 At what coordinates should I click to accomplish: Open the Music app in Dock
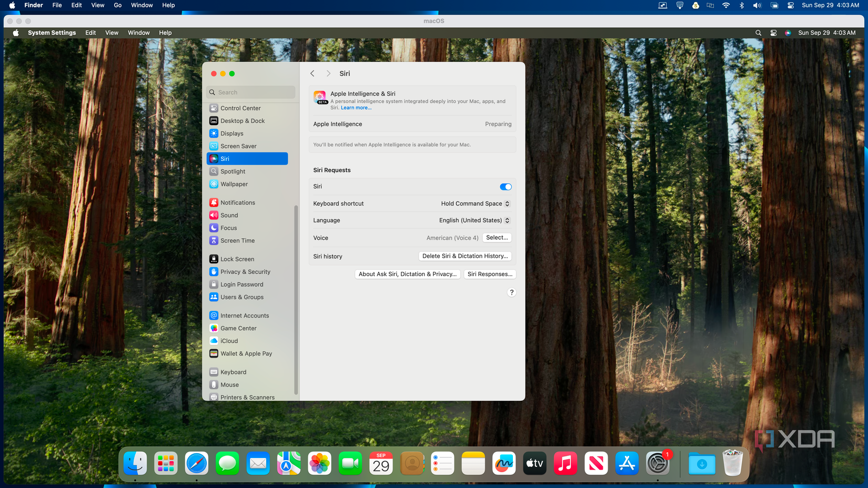566,463
